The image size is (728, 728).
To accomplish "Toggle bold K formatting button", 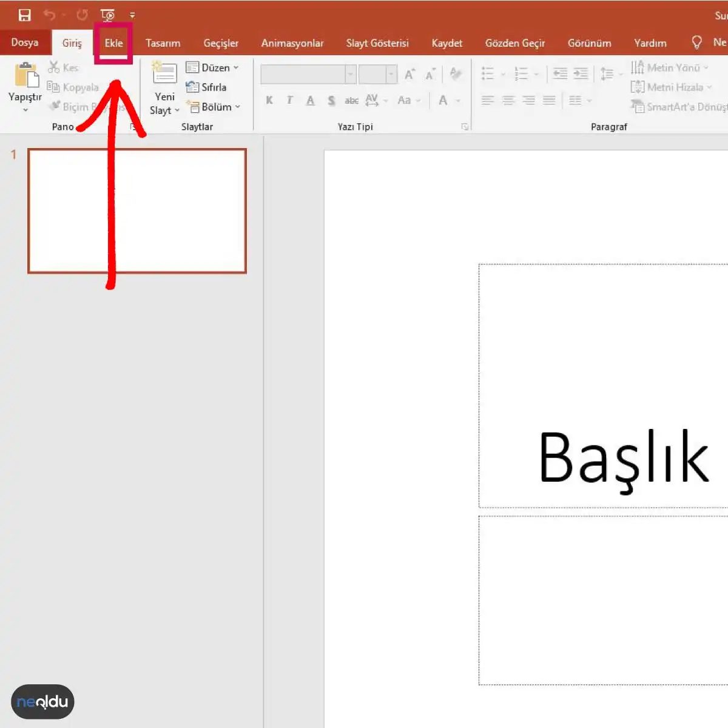I will point(269,100).
